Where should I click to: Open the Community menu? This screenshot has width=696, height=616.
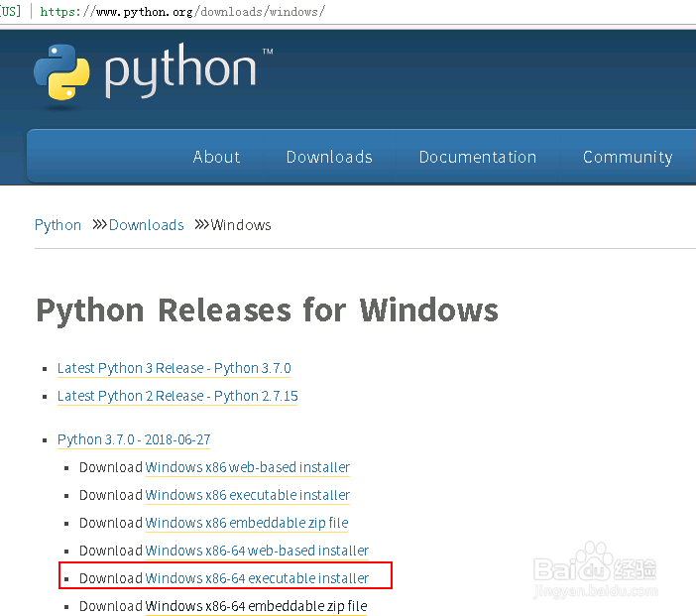coord(628,157)
